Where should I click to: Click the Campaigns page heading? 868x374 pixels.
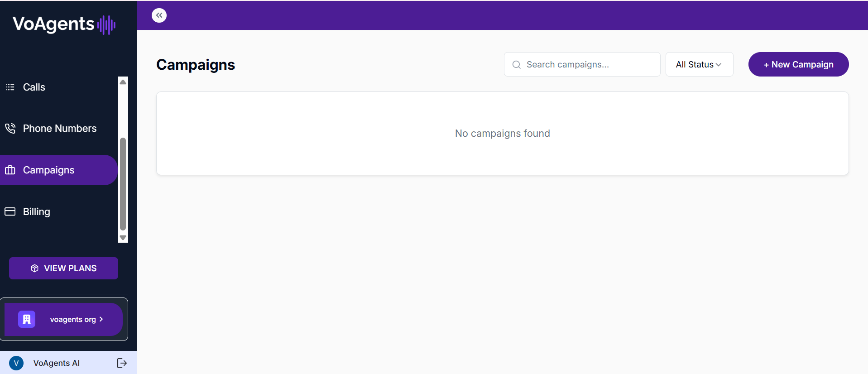tap(196, 65)
